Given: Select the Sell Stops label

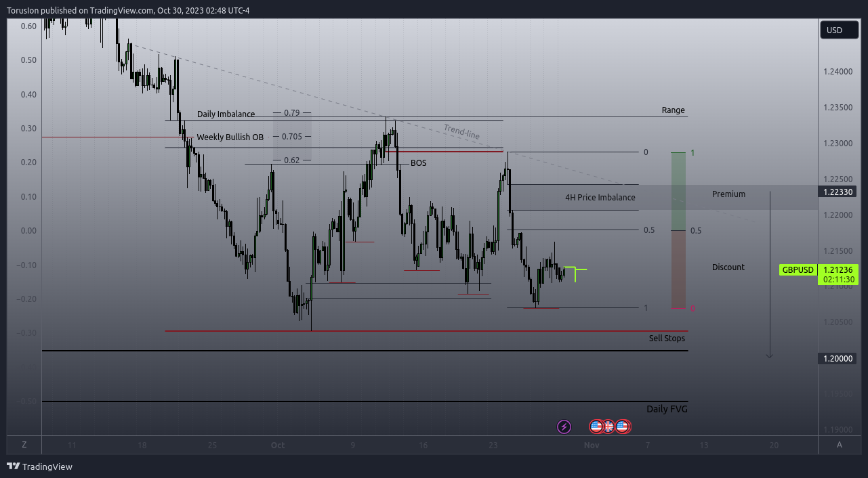Looking at the screenshot, I should [667, 339].
